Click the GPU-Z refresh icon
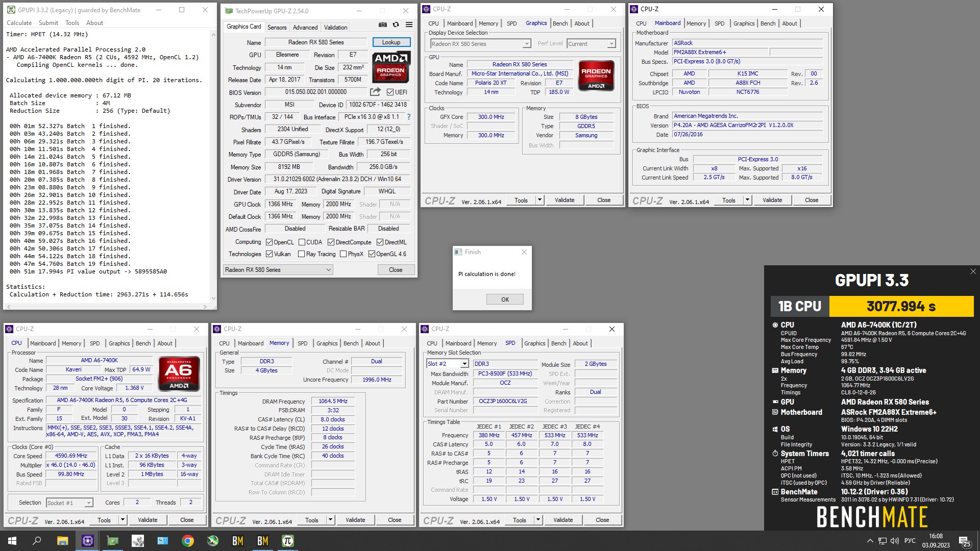Image resolution: width=980 pixels, height=551 pixels. [x=396, y=24]
